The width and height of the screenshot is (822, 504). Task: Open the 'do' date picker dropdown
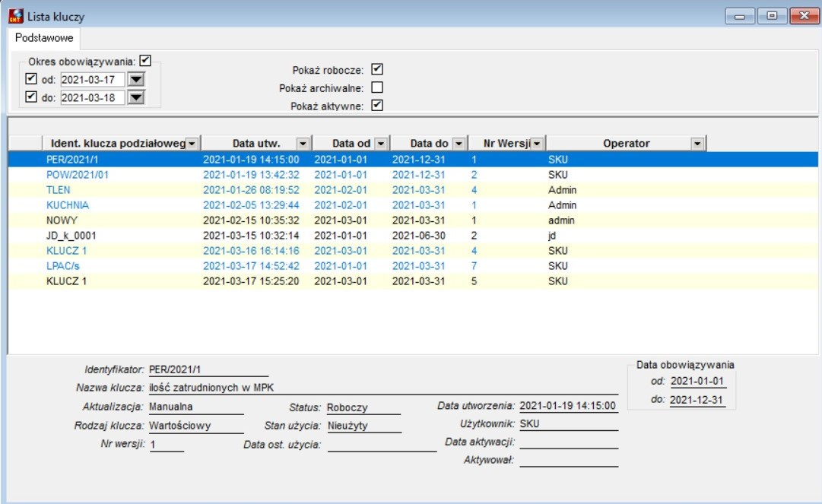136,97
